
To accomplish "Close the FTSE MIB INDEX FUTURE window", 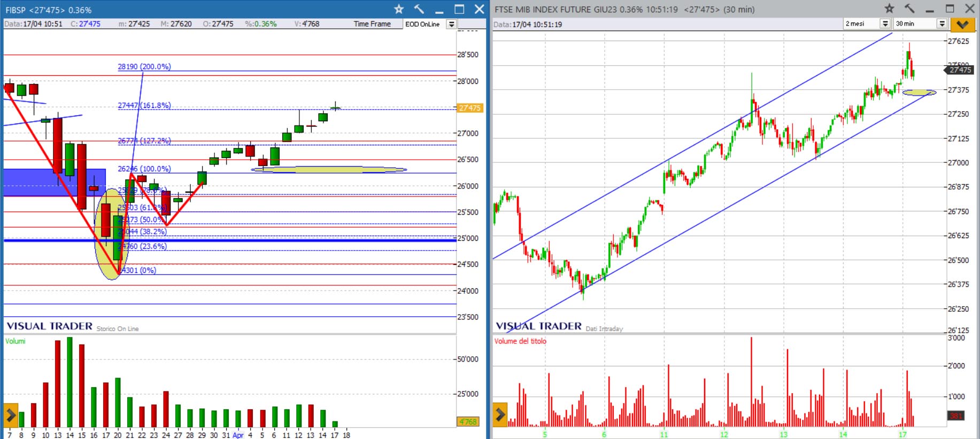I will point(970,9).
